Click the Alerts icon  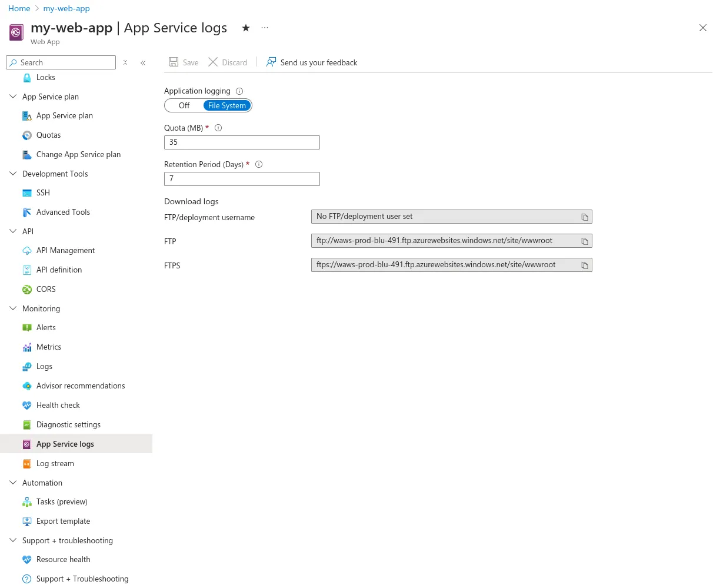point(26,328)
